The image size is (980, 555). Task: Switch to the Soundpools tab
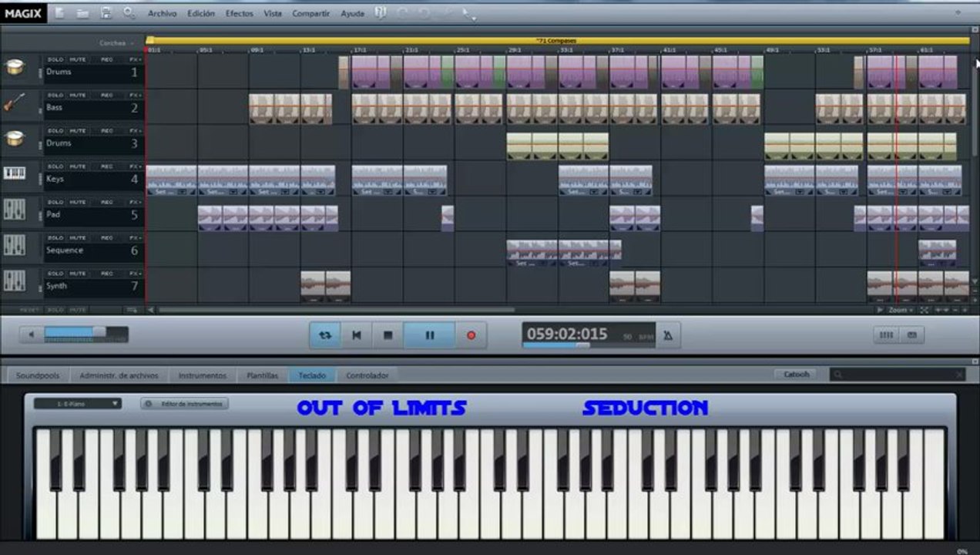pos(38,375)
